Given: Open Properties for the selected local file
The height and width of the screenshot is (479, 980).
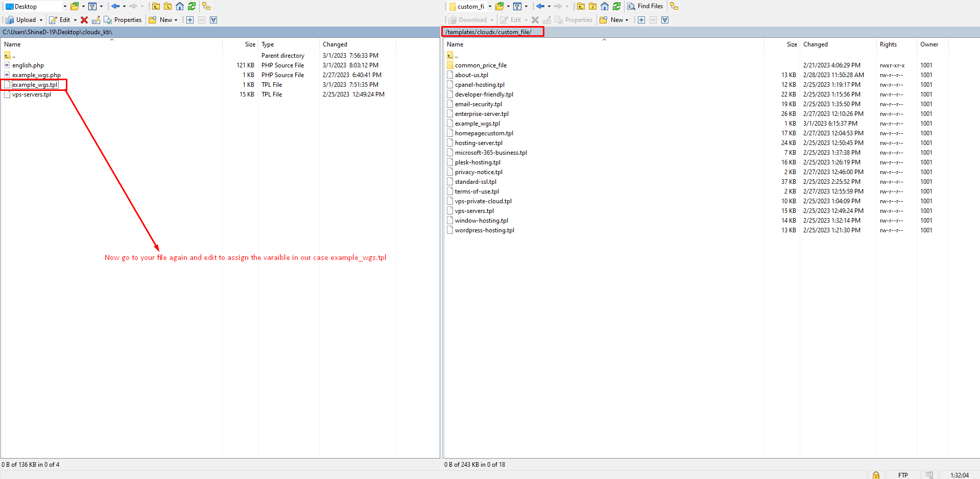Looking at the screenshot, I should [x=123, y=20].
